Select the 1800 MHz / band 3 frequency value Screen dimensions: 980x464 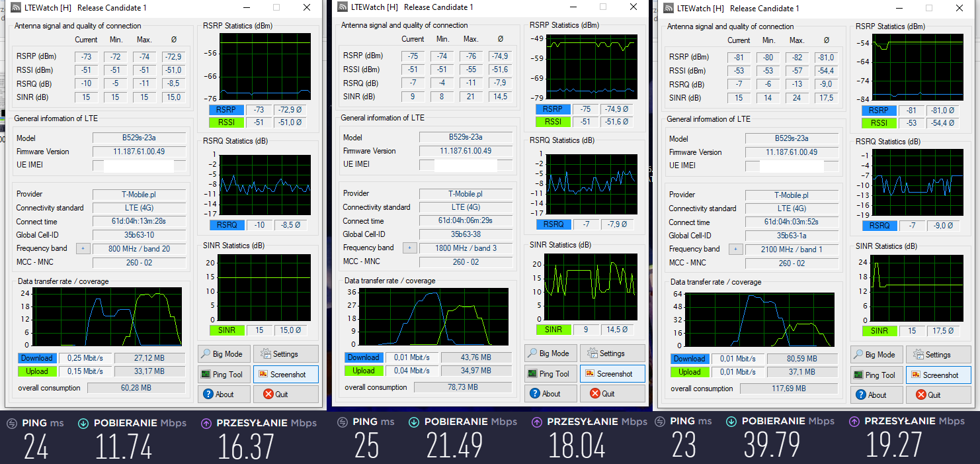466,248
